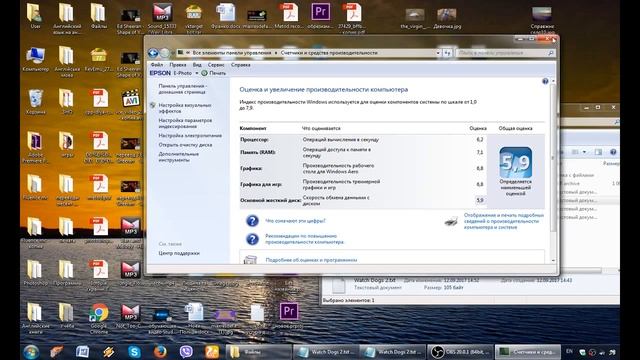Open Открыть очистку диска link
The width and height of the screenshot is (640, 360).
coord(185,145)
